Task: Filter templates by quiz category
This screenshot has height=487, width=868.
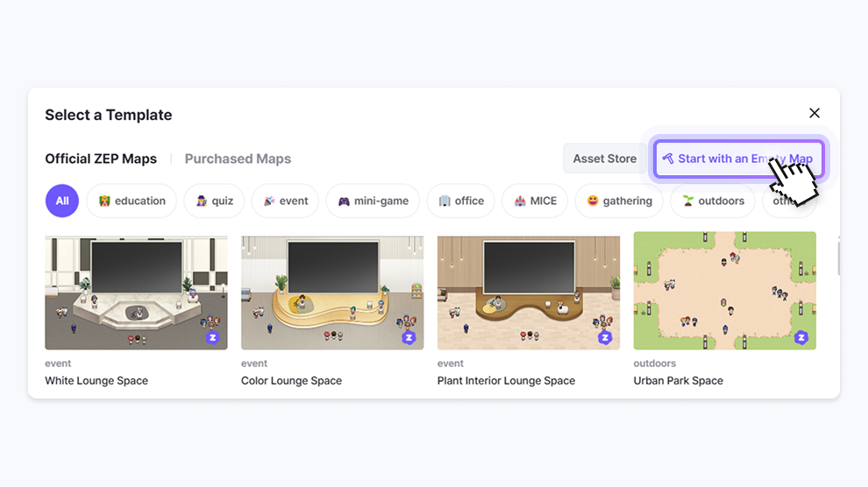Action: click(214, 201)
